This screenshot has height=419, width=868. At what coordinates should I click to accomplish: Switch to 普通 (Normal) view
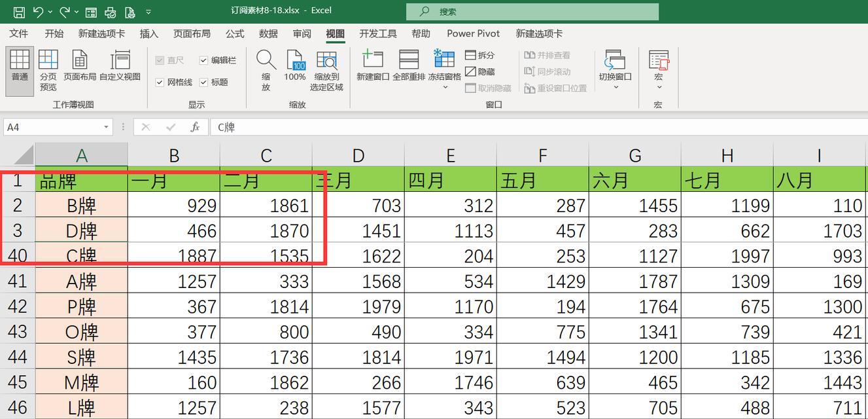20,71
